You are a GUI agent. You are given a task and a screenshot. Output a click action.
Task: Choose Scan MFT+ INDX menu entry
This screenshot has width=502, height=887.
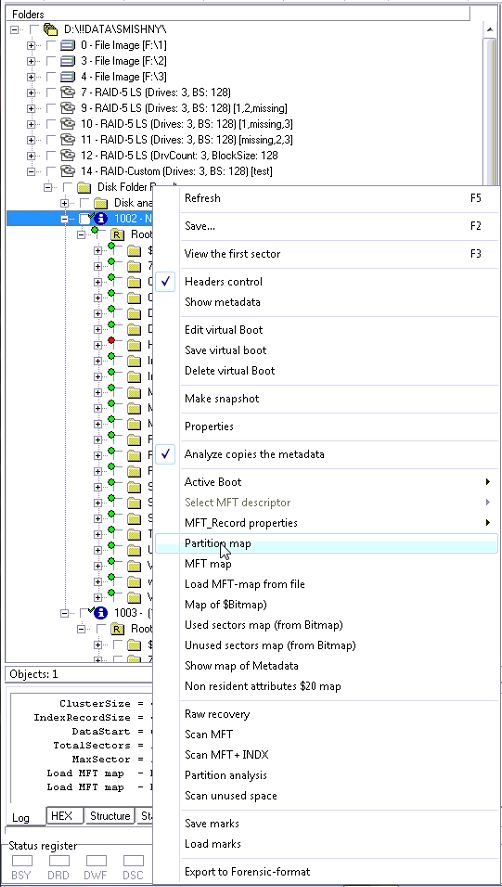327,755
